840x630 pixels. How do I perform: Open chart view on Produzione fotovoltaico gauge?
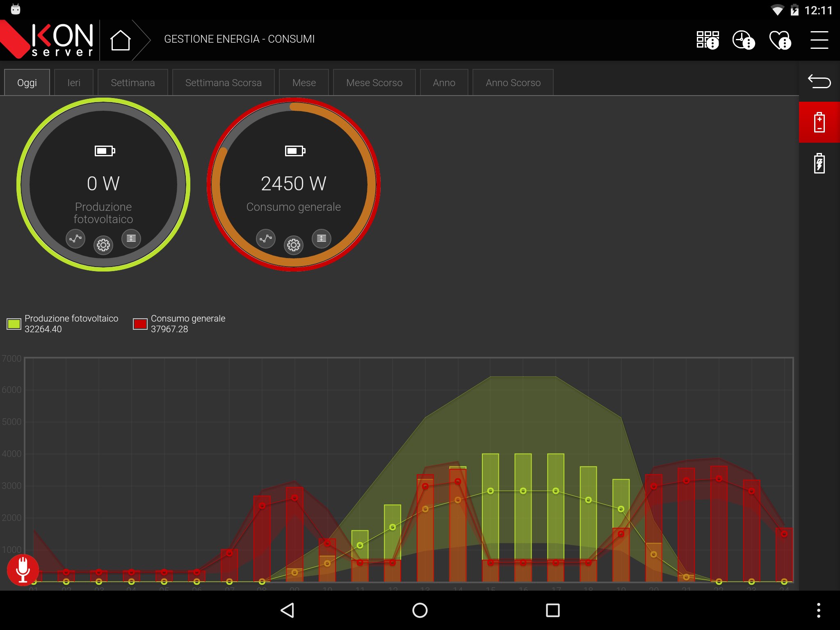(x=75, y=238)
